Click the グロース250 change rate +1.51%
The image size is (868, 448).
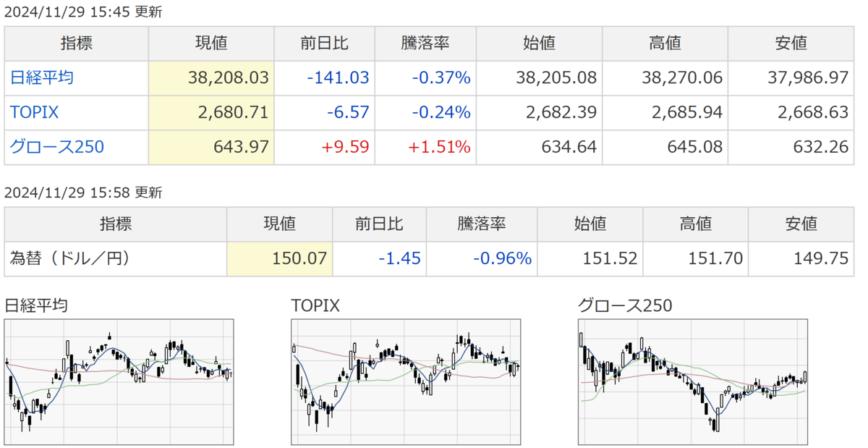point(439,147)
